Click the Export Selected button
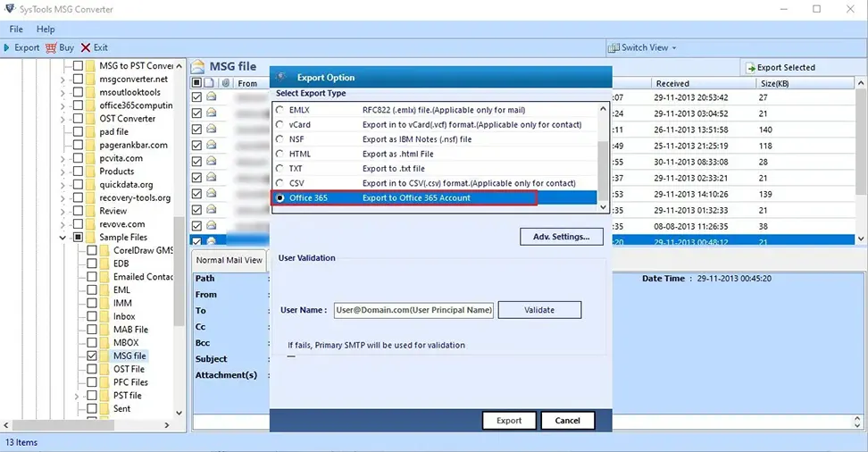 [x=780, y=68]
